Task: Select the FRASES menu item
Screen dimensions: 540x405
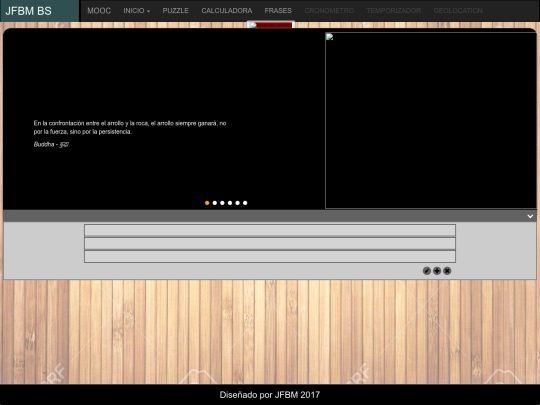Action: click(x=278, y=11)
